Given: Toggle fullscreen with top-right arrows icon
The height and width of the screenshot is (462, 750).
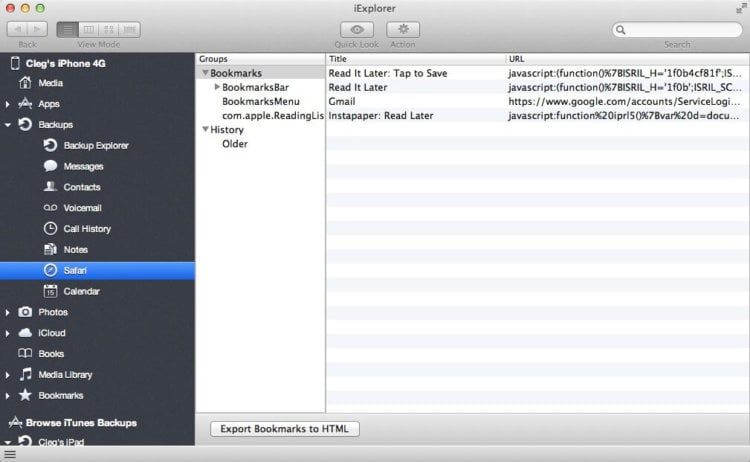Looking at the screenshot, I should tap(741, 8).
